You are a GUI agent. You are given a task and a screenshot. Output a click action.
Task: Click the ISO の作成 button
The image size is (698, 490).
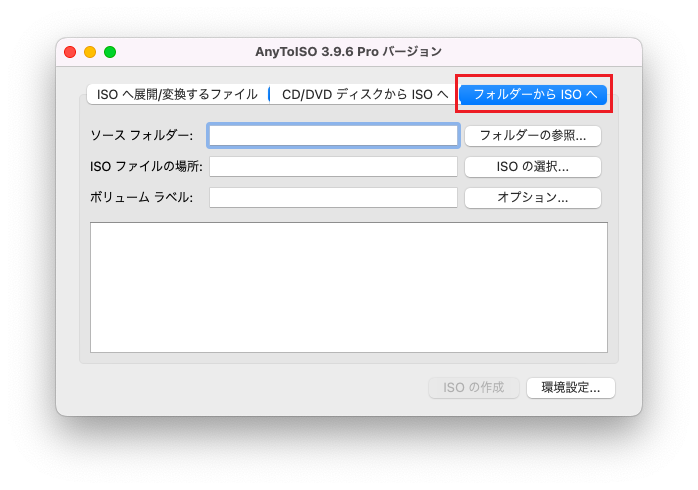474,388
